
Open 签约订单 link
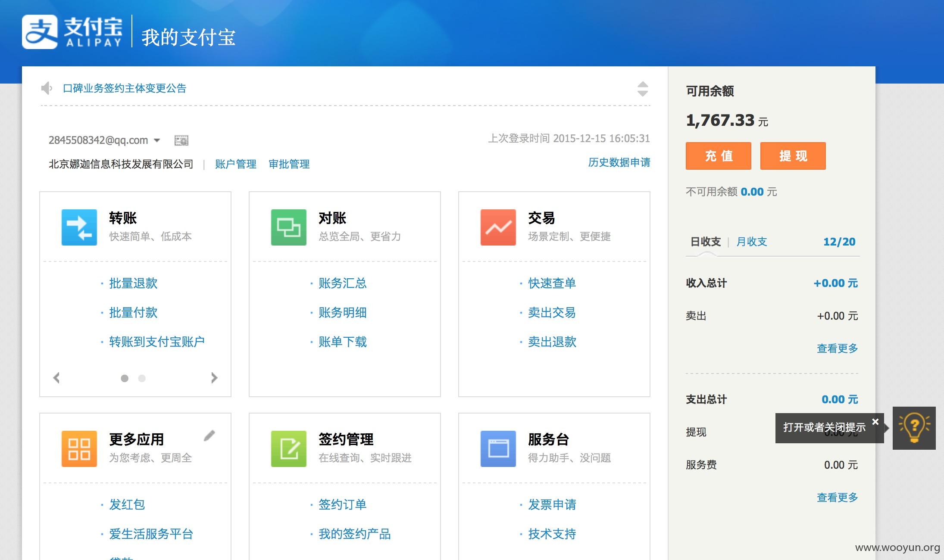[x=343, y=504]
